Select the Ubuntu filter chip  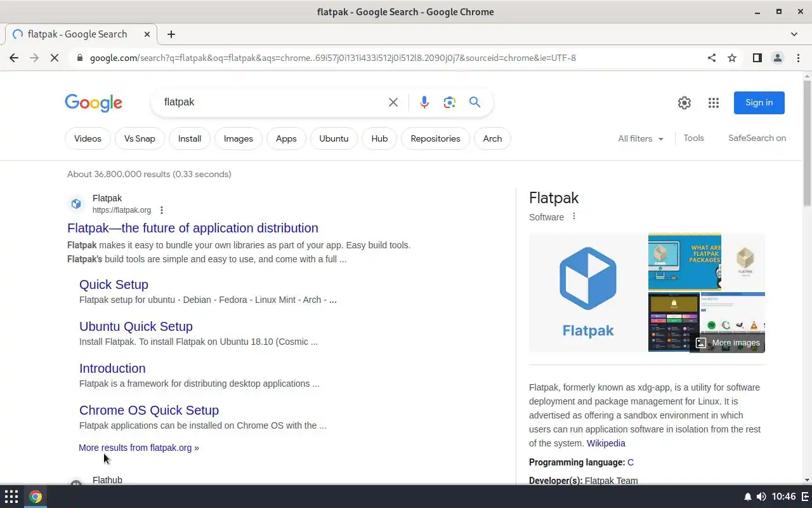(334, 138)
